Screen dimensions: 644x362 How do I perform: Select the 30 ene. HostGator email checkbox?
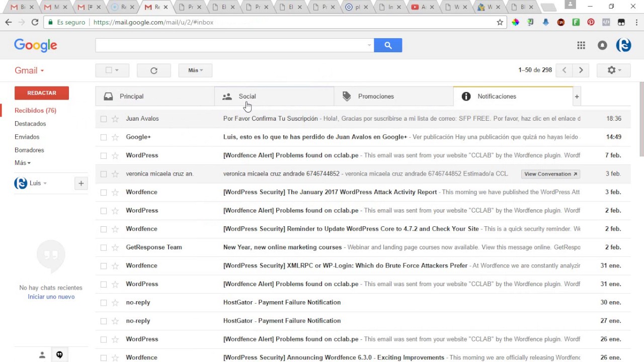point(104,303)
